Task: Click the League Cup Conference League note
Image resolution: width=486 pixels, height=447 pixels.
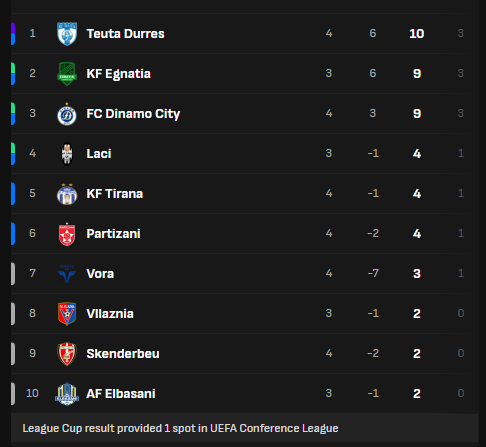Action: (180, 428)
